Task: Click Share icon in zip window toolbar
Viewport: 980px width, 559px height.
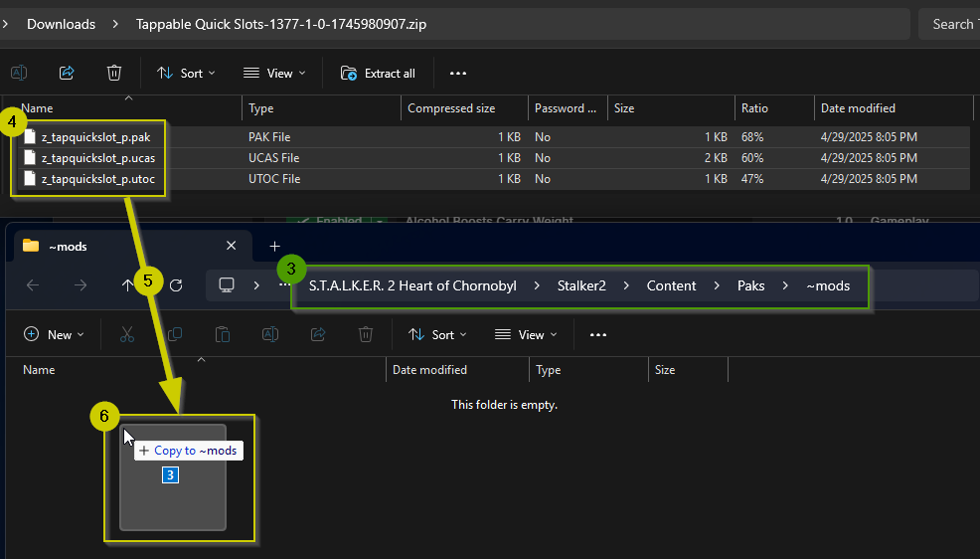Action: coord(67,74)
